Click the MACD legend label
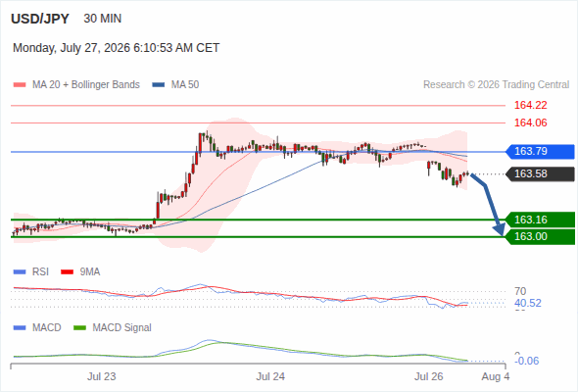 47,328
